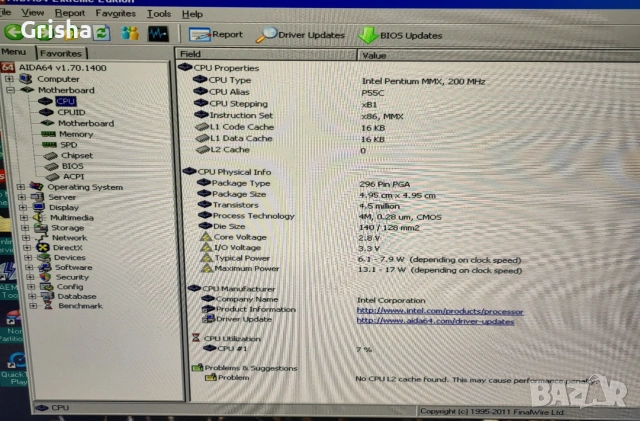Select the CPU item in tree
This screenshot has width=640, height=421.
point(65,101)
